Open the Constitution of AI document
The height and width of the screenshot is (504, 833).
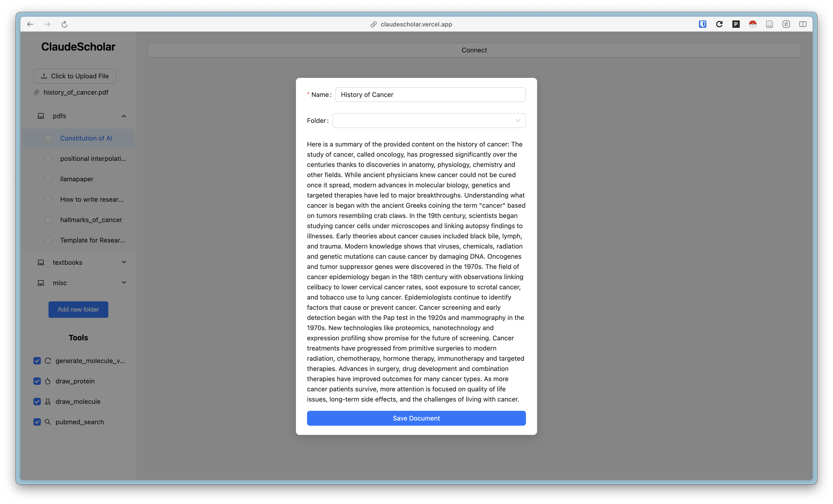tap(86, 138)
